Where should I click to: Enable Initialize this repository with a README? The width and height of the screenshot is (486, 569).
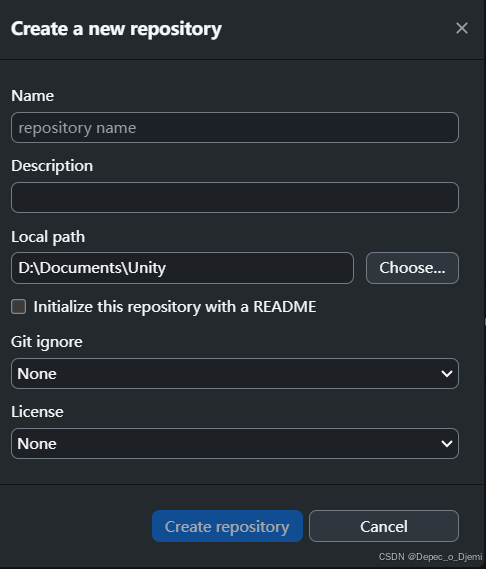[x=19, y=307]
